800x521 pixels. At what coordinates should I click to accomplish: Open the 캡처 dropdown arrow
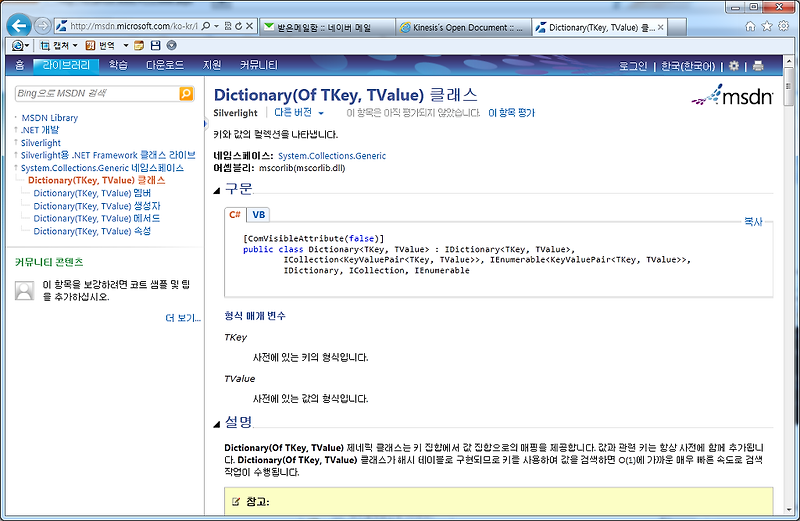click(x=75, y=45)
